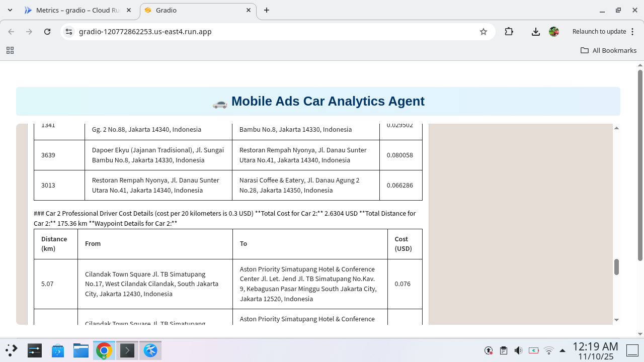Go back to previous page
Screen dimensions: 644x362
coord(11,32)
